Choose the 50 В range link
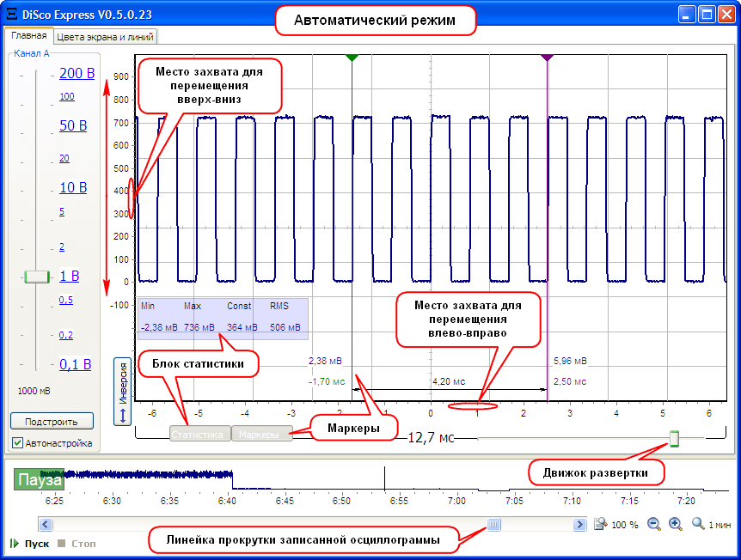This screenshot has height=560, width=741. tap(73, 125)
